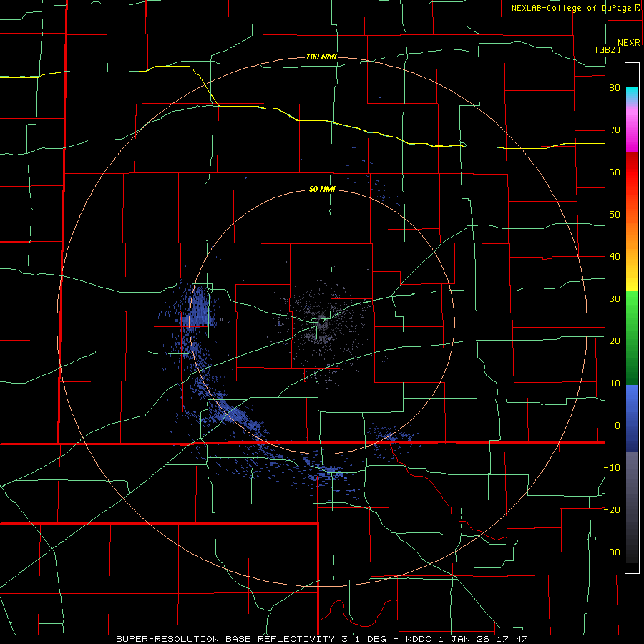Click the -10 value on the dBZ scale
The width and height of the screenshot is (644, 644).
pos(612,468)
